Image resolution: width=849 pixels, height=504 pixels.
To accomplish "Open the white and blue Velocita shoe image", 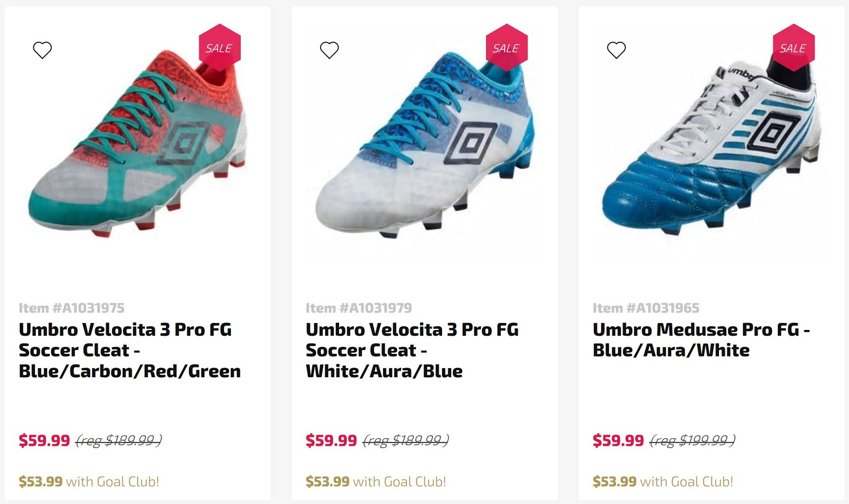I will (424, 154).
